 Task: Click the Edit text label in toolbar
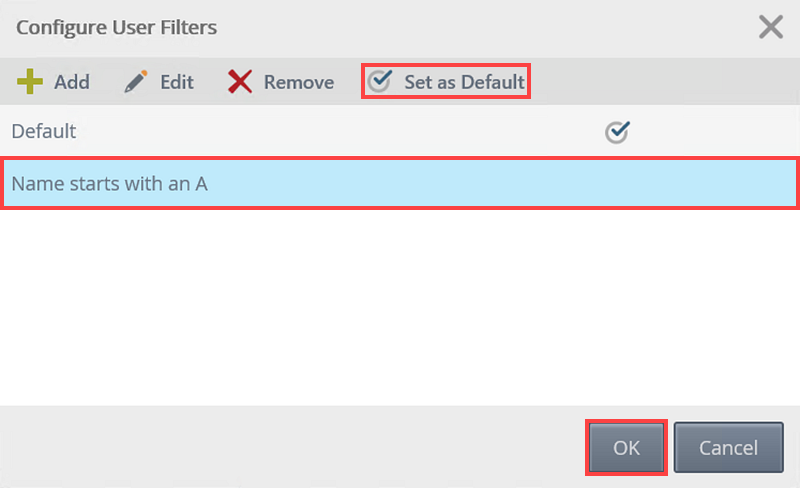(x=177, y=82)
